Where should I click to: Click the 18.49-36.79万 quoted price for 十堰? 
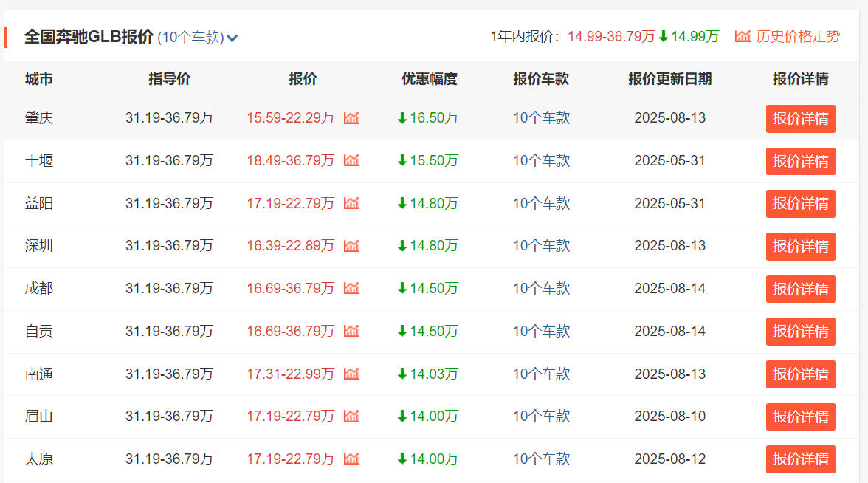pyautogui.click(x=291, y=161)
